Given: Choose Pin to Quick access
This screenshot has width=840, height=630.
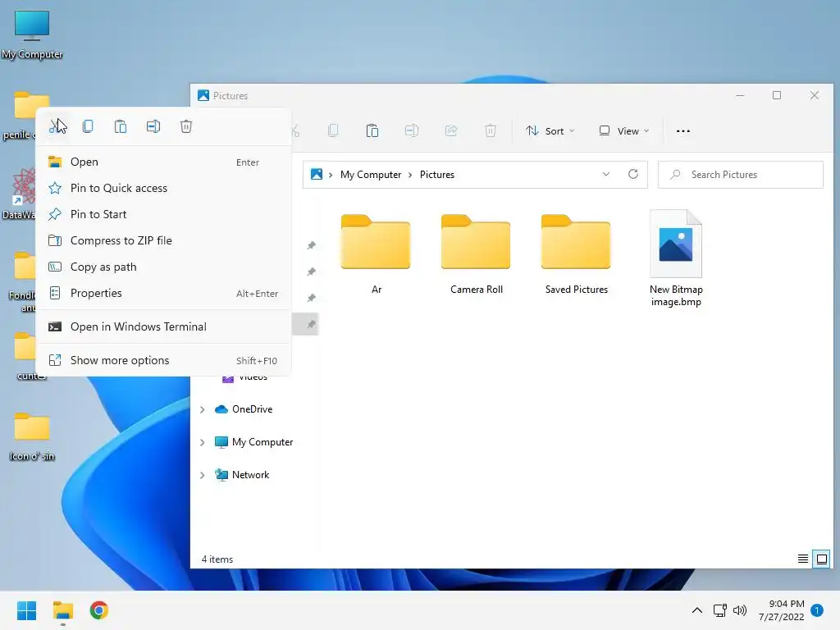Looking at the screenshot, I should click(x=164, y=188).
